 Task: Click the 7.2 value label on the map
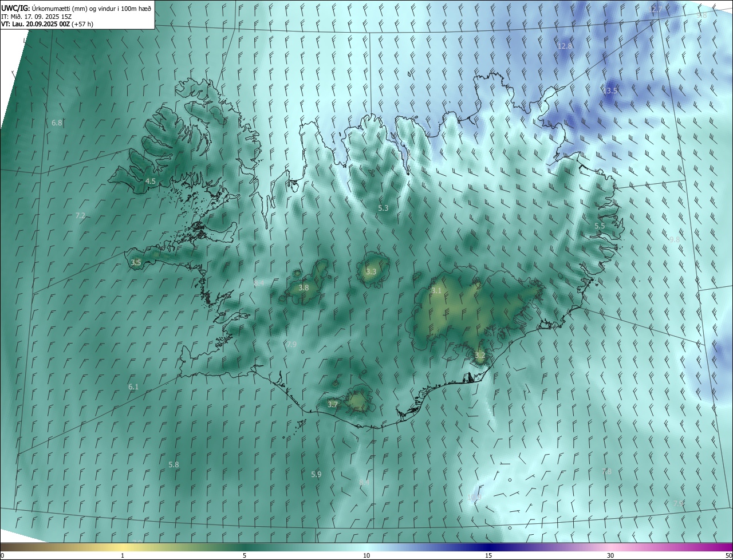pyautogui.click(x=80, y=216)
